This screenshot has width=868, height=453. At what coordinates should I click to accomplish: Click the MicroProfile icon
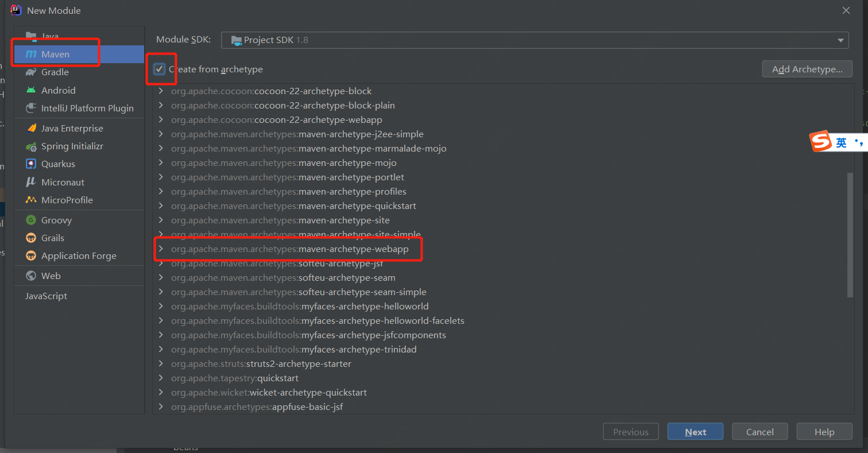(31, 200)
